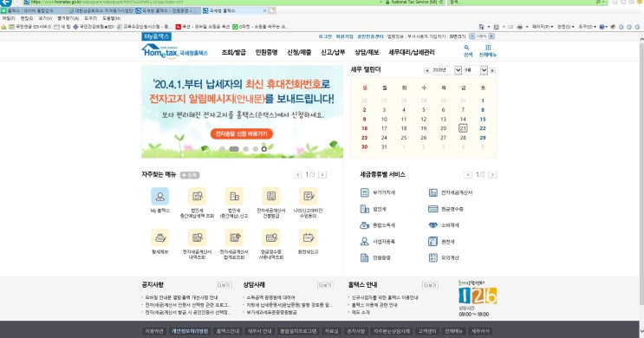Switch to the 국세청 홈택스 browser tab
Viewport: 644px width, 338px height.
tap(234, 10)
